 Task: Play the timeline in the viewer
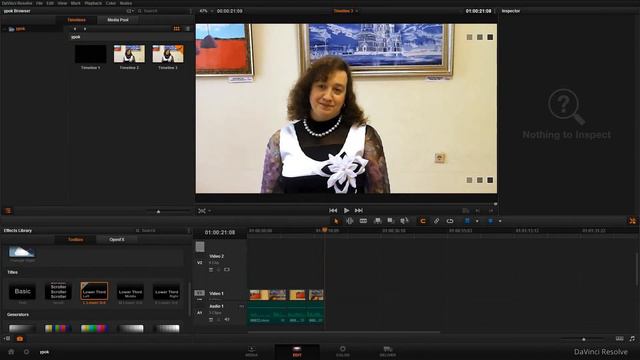pos(346,210)
